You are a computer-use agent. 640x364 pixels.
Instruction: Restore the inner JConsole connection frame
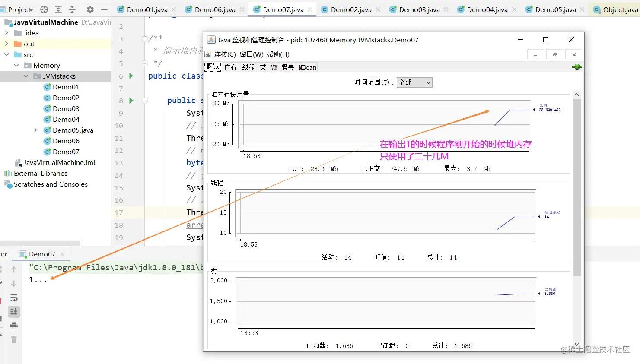tap(554, 54)
